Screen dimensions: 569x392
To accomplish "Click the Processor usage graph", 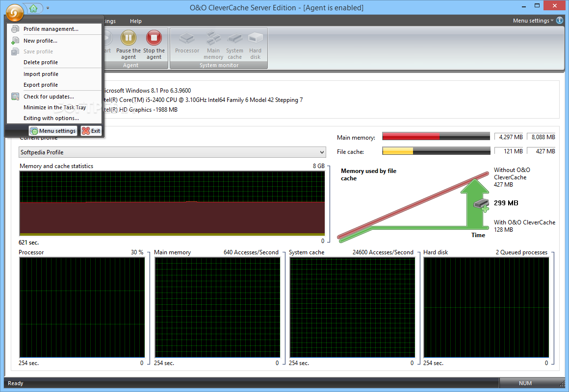I will (x=82, y=308).
